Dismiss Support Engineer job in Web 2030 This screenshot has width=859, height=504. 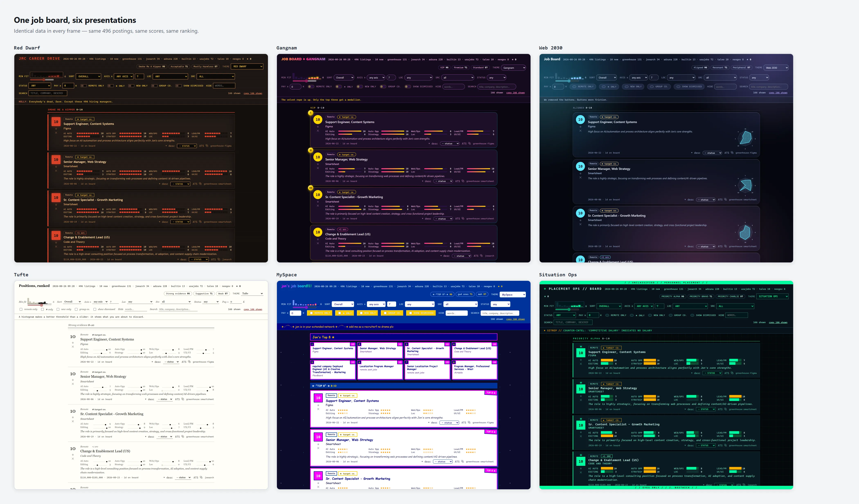[x=580, y=131]
